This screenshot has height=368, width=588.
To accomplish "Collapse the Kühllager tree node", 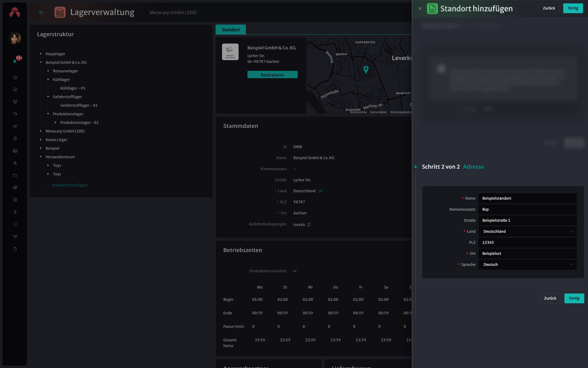I will tap(48, 80).
